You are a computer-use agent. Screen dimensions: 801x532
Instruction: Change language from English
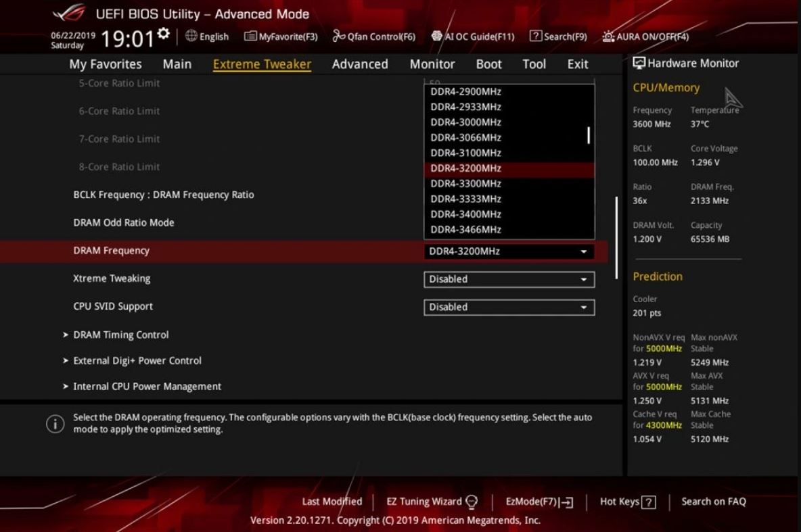[207, 37]
